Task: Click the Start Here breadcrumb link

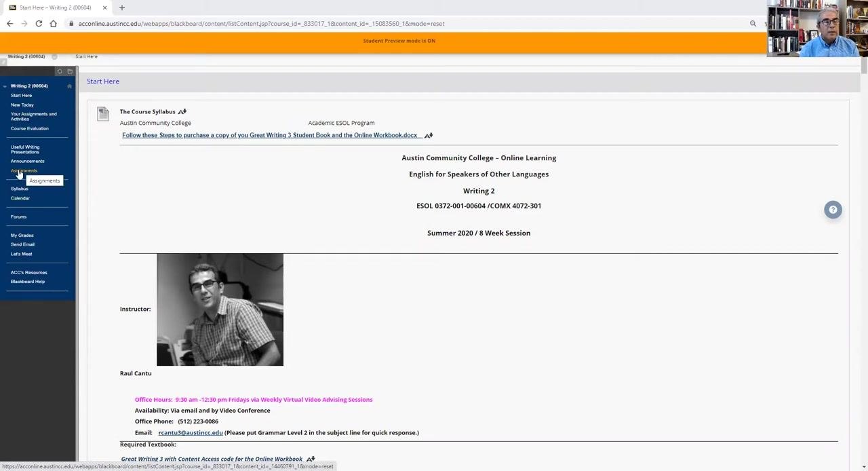Action: [x=86, y=56]
